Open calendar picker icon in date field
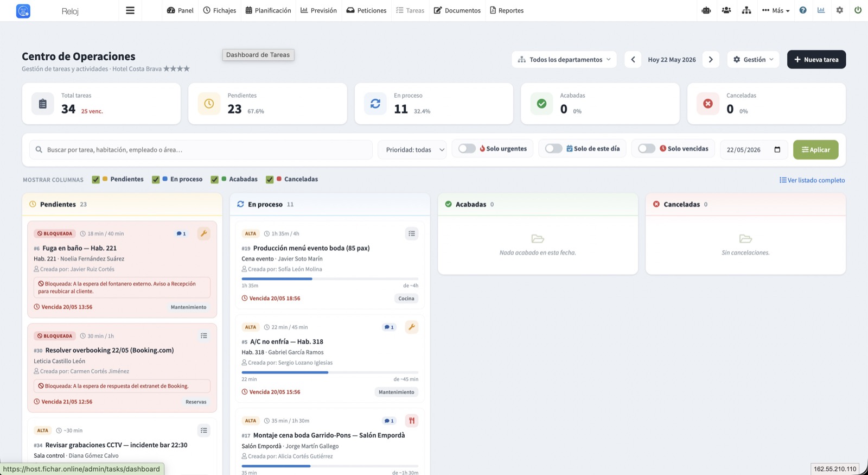The width and height of the screenshot is (868, 475). point(777,150)
